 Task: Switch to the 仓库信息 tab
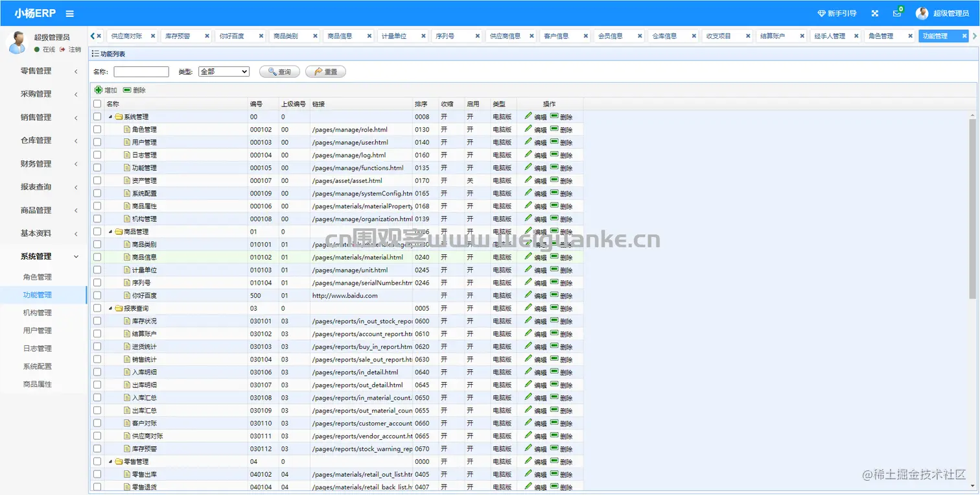[664, 36]
